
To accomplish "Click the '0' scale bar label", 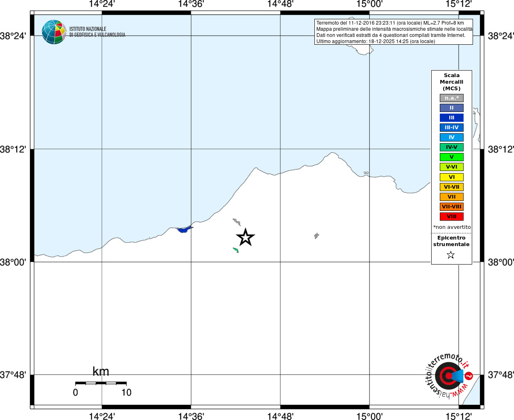I will (75, 393).
